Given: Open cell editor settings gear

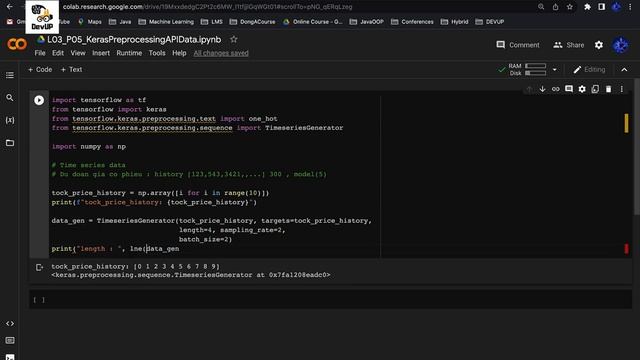Looking at the screenshot, I should pos(582,89).
